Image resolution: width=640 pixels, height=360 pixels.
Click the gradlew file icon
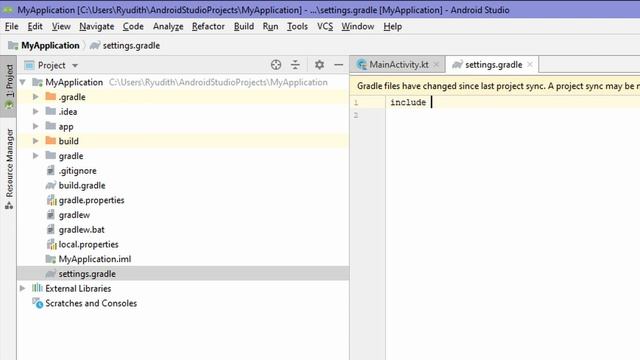pos(51,215)
